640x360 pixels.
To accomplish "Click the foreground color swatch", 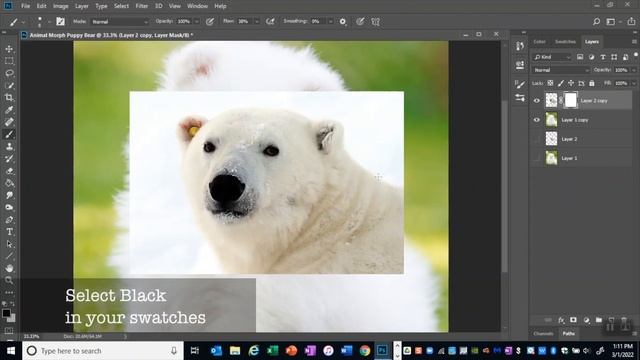I will [x=6, y=313].
